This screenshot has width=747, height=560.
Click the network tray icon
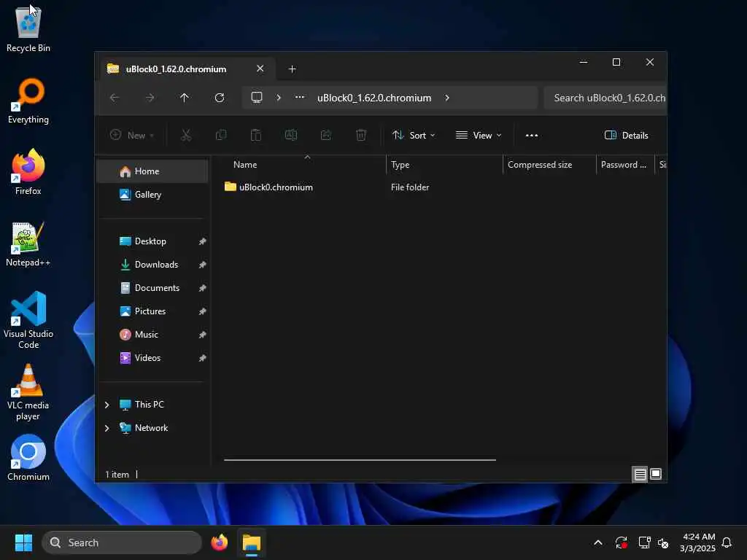[645, 542]
